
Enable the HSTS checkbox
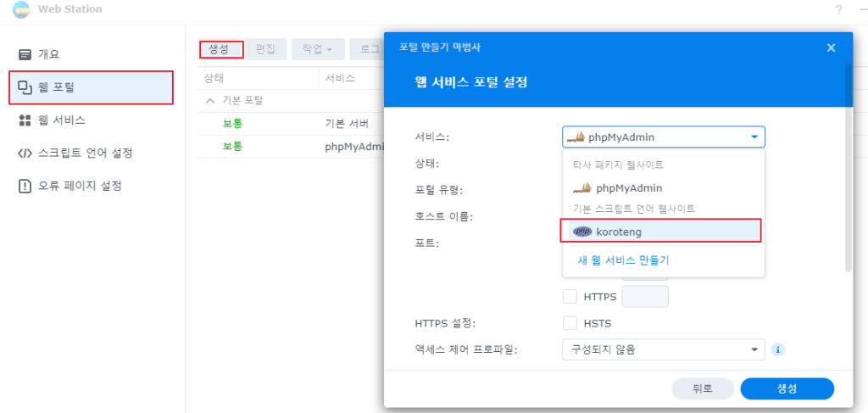coord(570,323)
